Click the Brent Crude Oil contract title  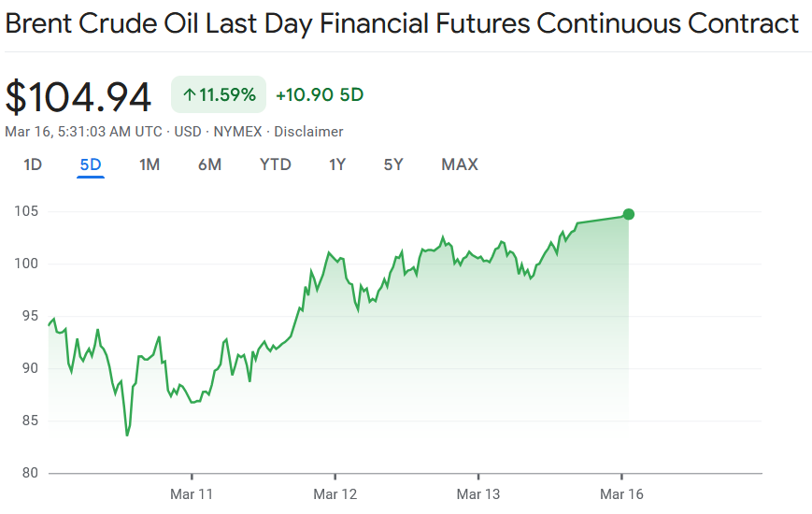click(x=402, y=23)
